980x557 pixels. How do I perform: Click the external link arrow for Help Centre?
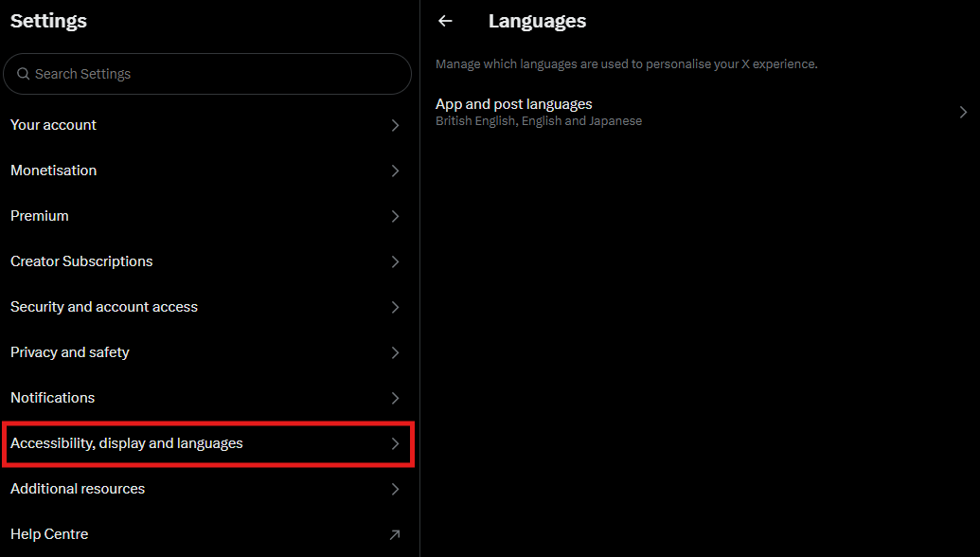pyautogui.click(x=395, y=534)
